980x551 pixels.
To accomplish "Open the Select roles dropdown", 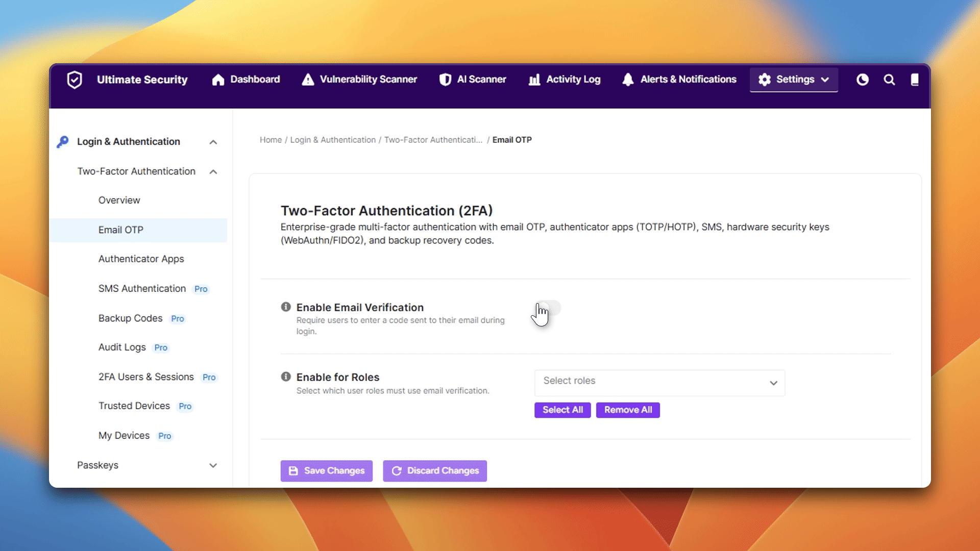I will pos(659,383).
